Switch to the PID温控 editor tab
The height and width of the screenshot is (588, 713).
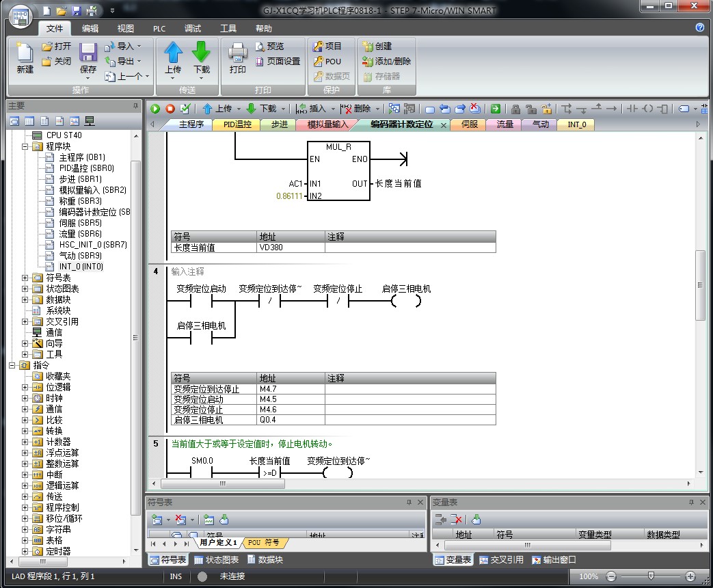click(x=237, y=124)
